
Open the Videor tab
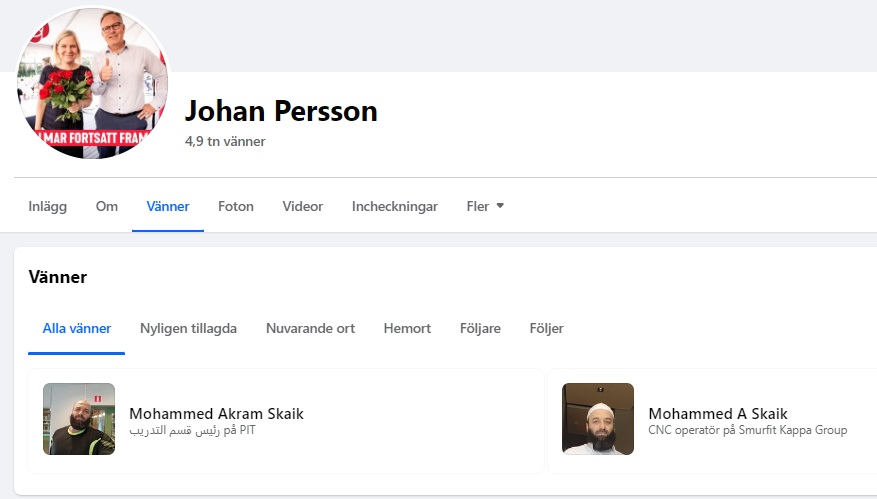(x=303, y=207)
